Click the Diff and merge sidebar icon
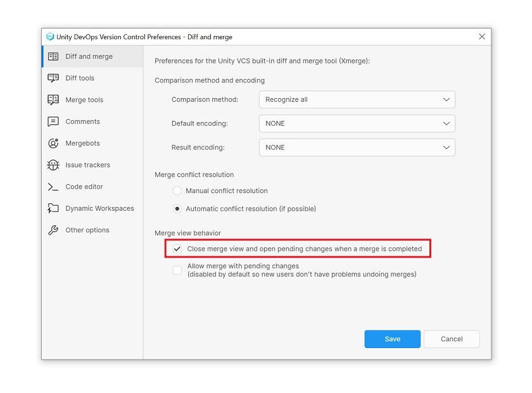 pyautogui.click(x=53, y=56)
